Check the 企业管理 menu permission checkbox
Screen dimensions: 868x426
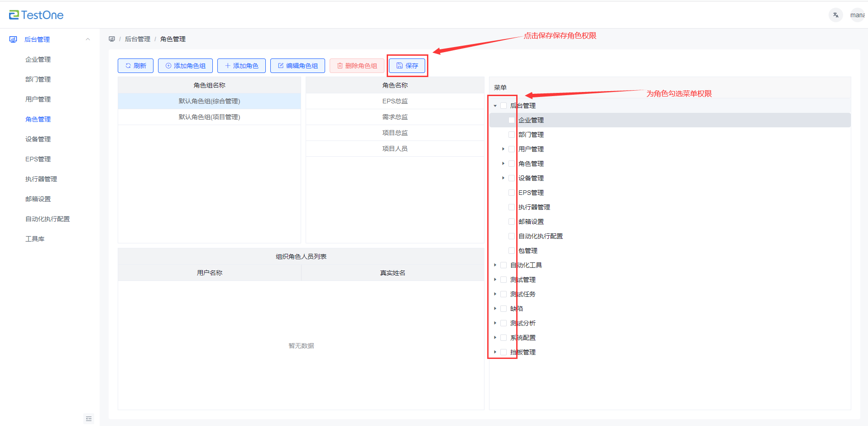click(512, 120)
